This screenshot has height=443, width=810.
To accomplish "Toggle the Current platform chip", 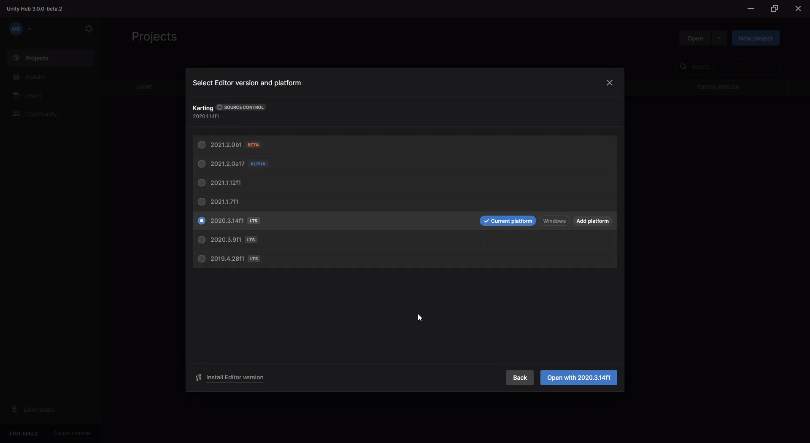I will [x=507, y=221].
